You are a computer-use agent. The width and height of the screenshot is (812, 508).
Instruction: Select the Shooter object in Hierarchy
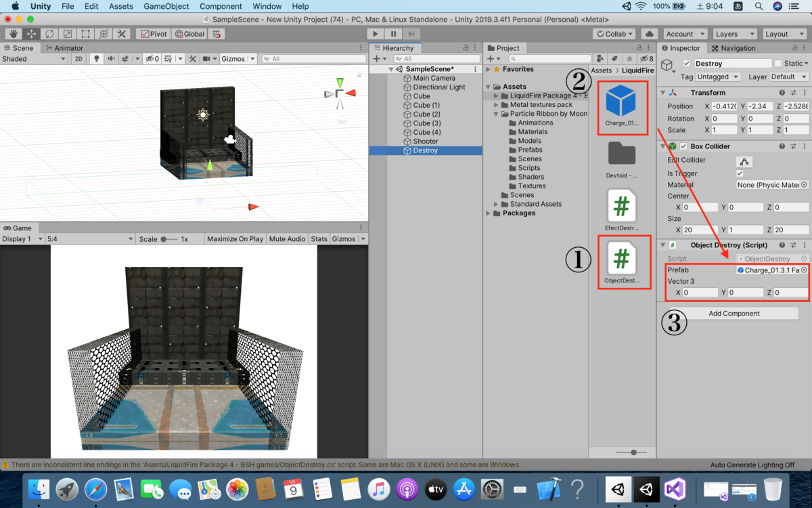[x=426, y=142]
